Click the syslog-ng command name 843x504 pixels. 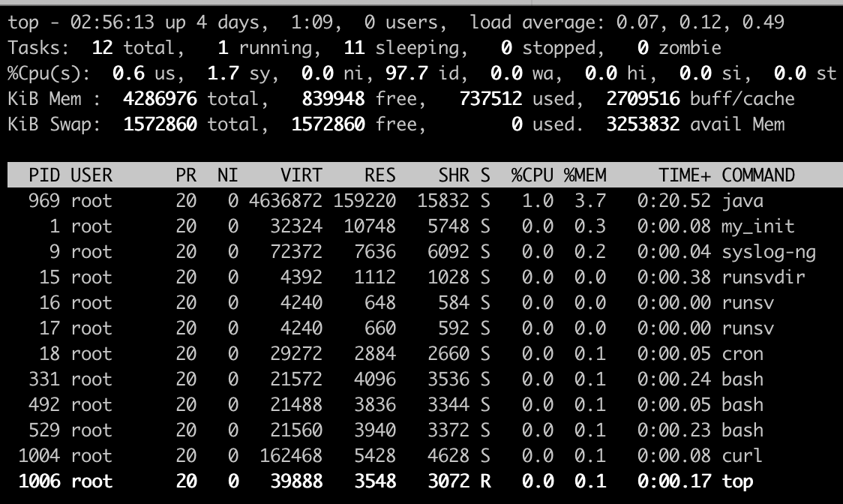click(769, 252)
